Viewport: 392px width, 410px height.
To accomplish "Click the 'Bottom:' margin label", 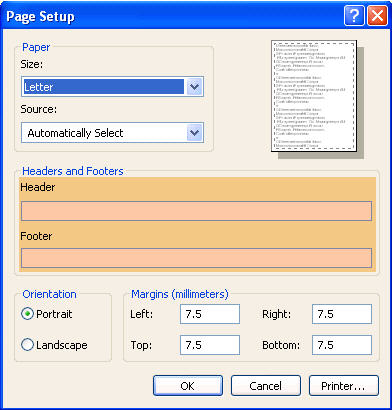I will coord(281,345).
